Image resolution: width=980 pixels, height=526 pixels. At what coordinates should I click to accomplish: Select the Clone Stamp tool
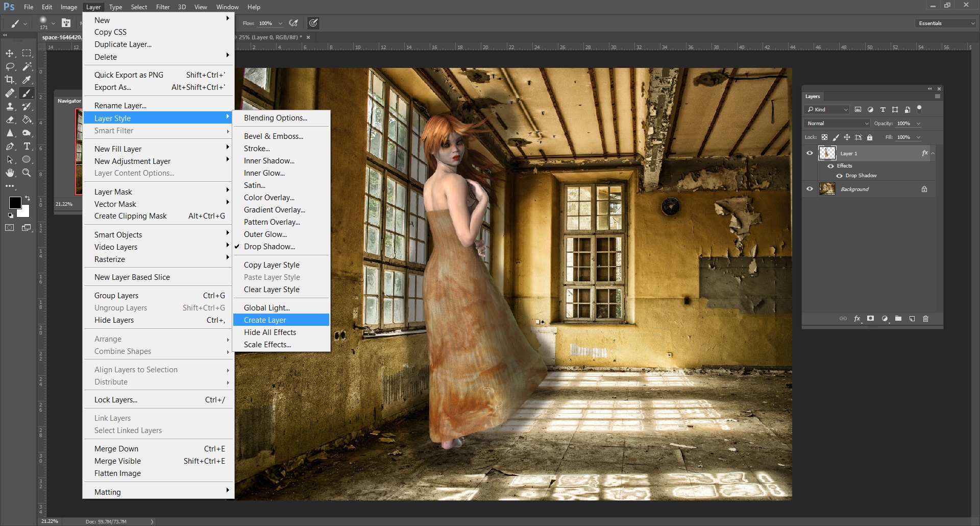click(x=10, y=107)
